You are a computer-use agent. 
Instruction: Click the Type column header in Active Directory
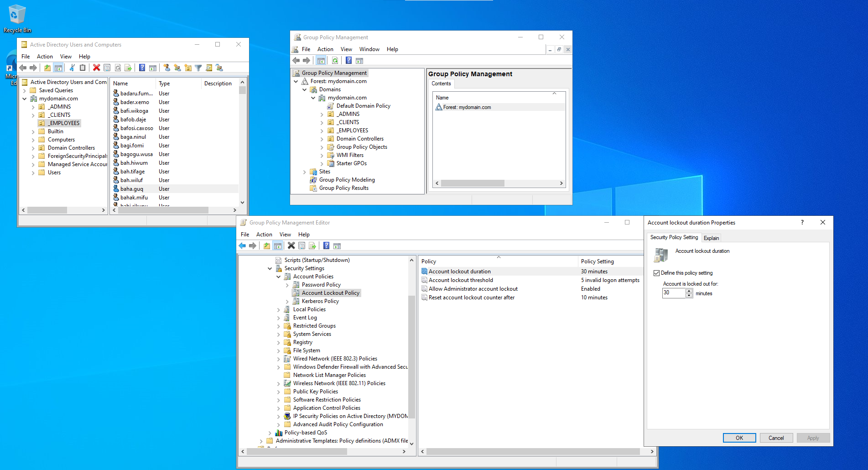coord(178,84)
